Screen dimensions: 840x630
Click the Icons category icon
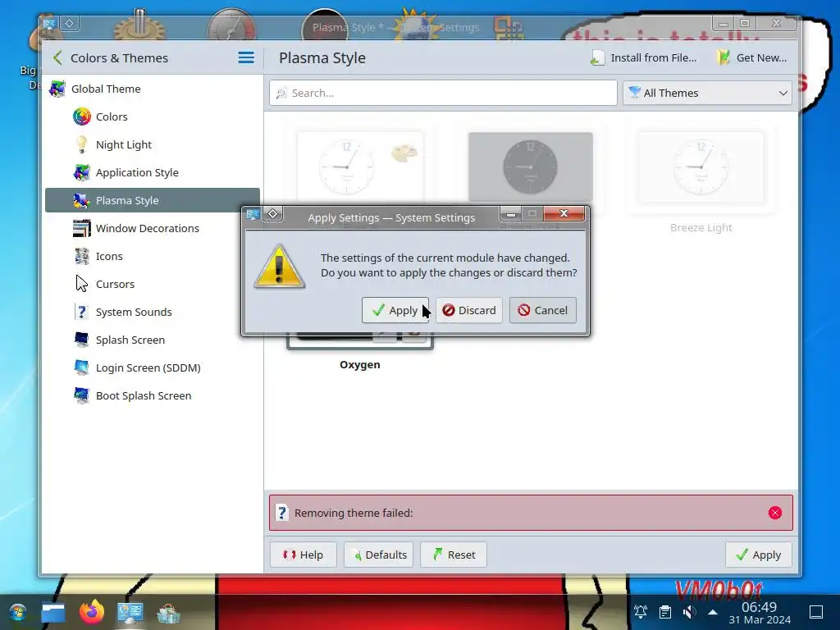click(82, 256)
